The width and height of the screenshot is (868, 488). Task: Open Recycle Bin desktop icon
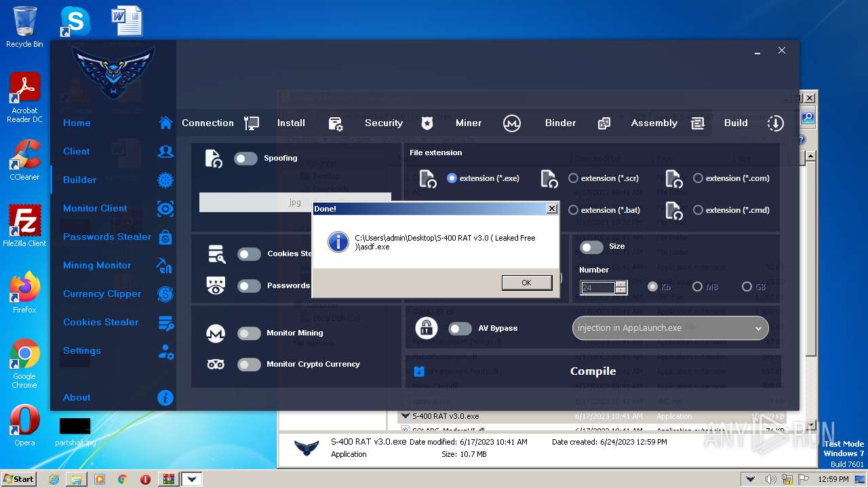(x=24, y=27)
